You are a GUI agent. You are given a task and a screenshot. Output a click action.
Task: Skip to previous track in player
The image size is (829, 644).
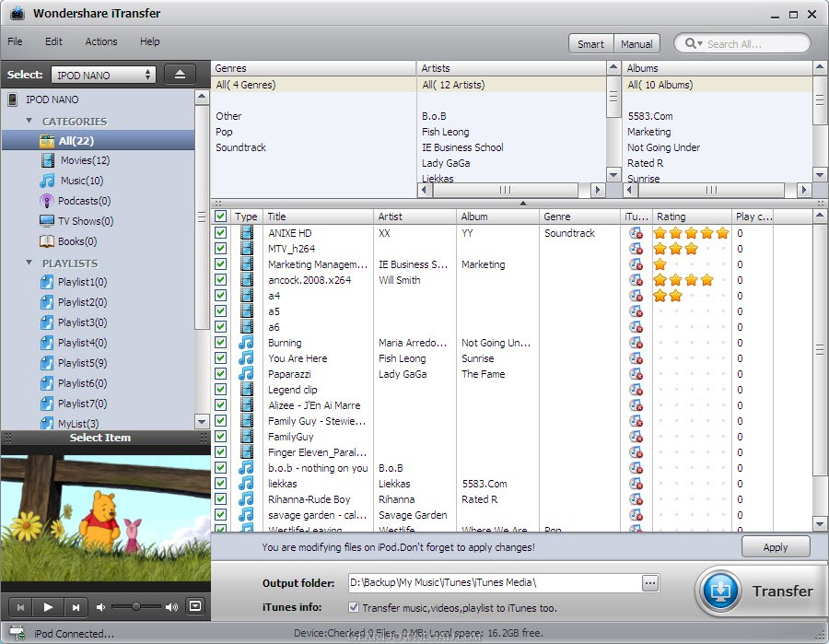pos(20,607)
